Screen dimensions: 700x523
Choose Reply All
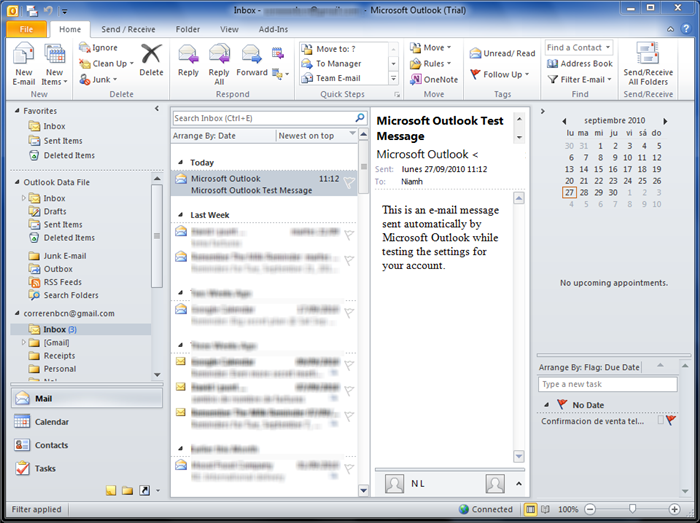click(219, 63)
